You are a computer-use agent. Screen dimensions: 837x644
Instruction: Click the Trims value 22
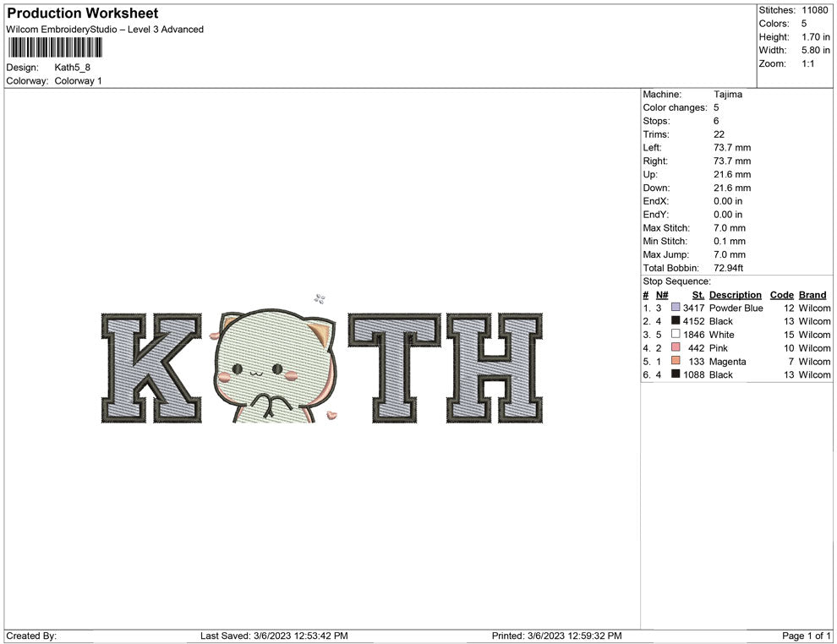719,134
